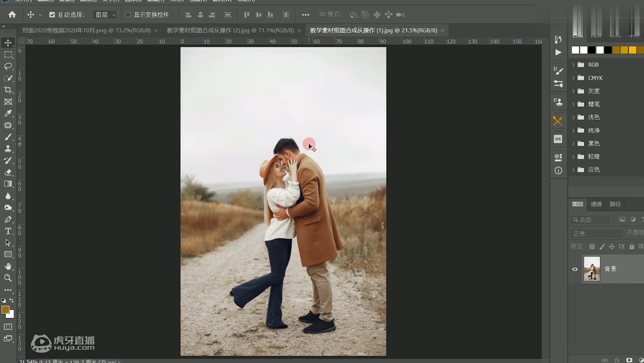Select the Rectangle shape tool
The height and width of the screenshot is (363, 644).
click(x=8, y=254)
